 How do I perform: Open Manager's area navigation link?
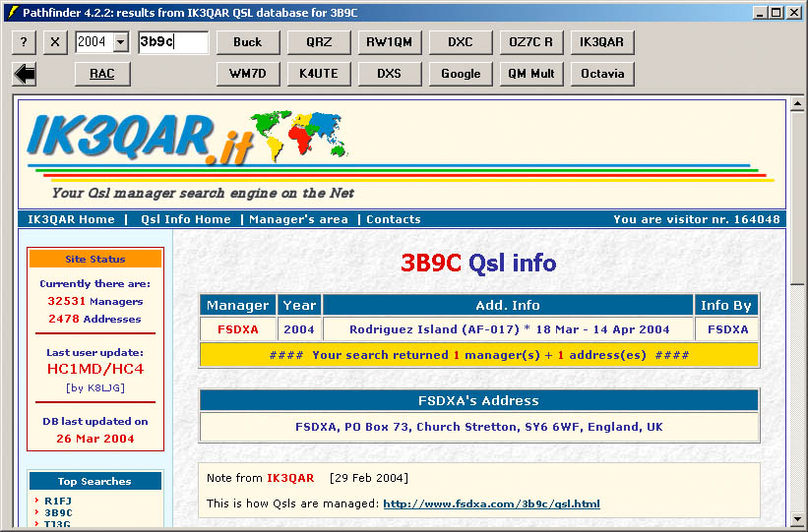pyautogui.click(x=299, y=219)
